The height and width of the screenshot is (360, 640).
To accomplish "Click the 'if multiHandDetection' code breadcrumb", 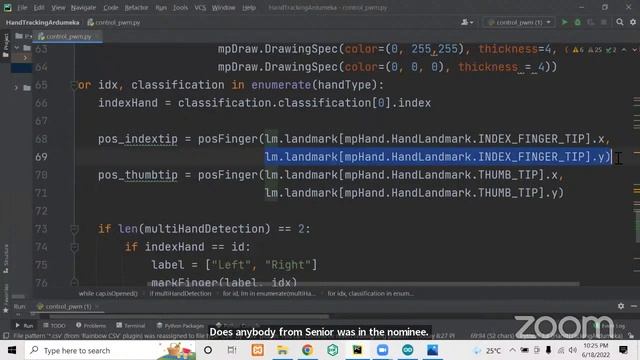I will pos(180,293).
